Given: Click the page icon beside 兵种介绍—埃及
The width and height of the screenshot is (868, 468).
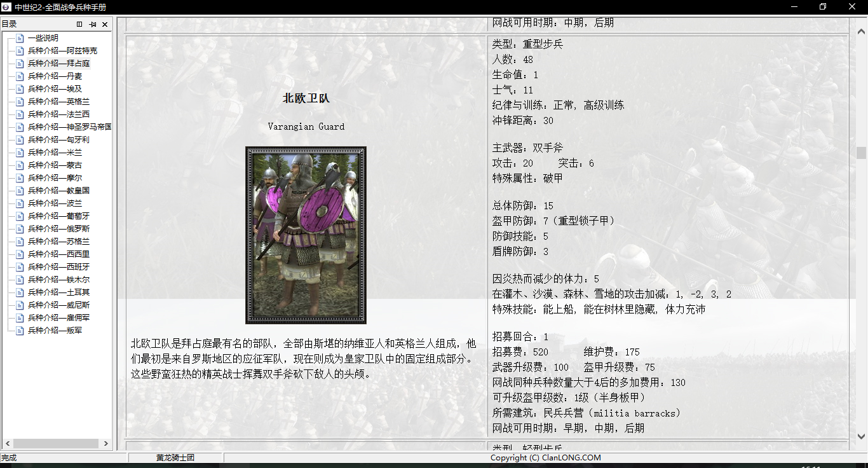Looking at the screenshot, I should [20, 89].
